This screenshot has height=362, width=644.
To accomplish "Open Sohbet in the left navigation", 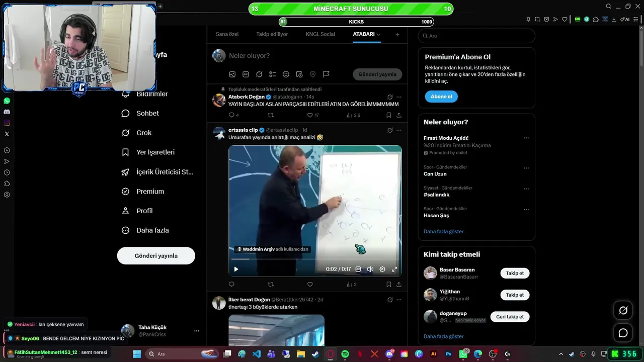I will 140,113.
